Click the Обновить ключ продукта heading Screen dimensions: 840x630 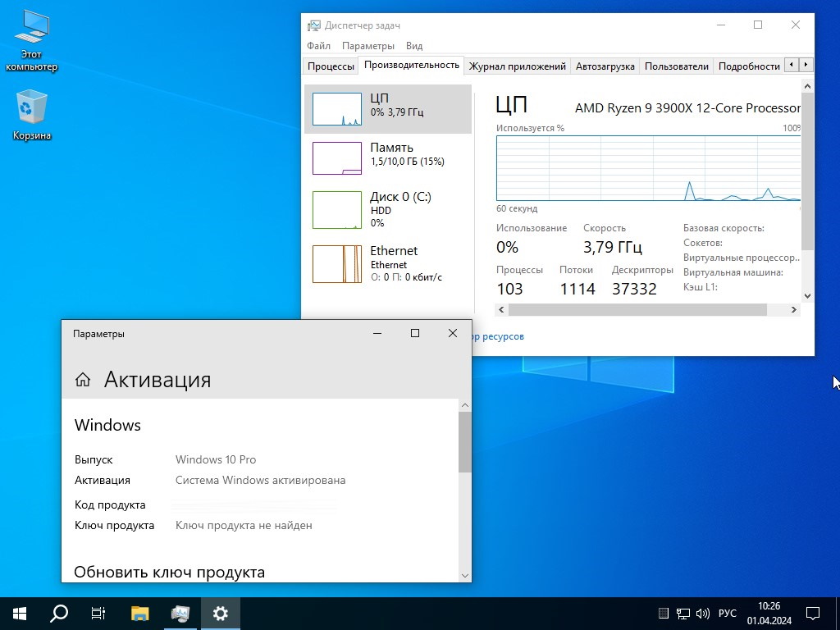169,572
